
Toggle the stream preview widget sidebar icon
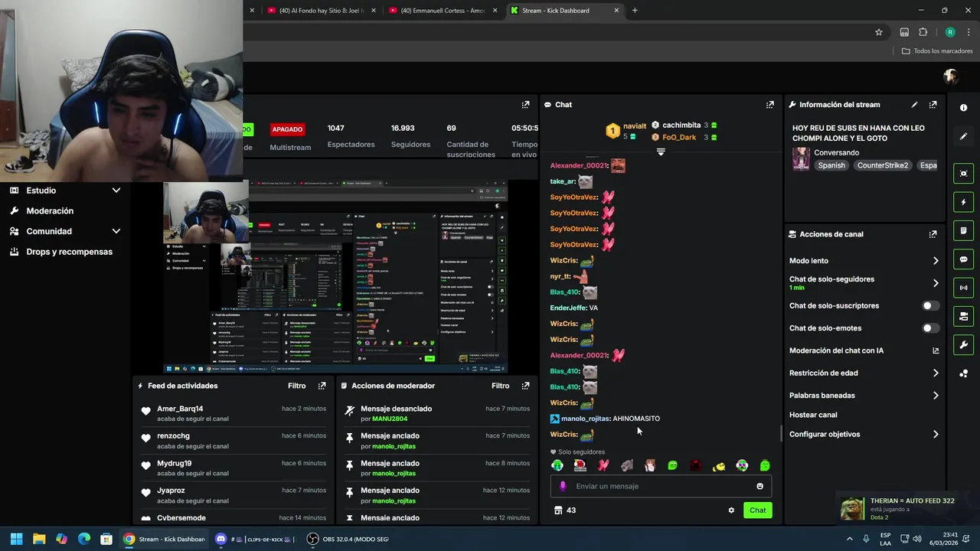[963, 174]
